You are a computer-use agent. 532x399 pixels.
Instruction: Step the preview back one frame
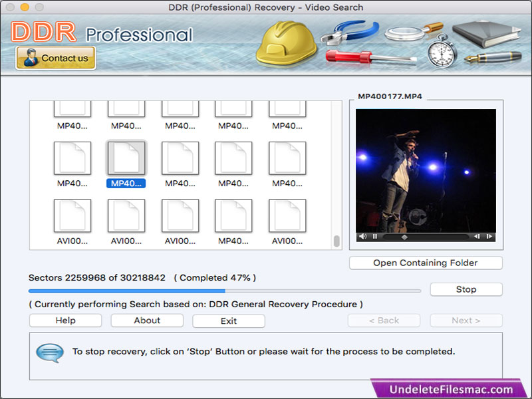point(477,236)
